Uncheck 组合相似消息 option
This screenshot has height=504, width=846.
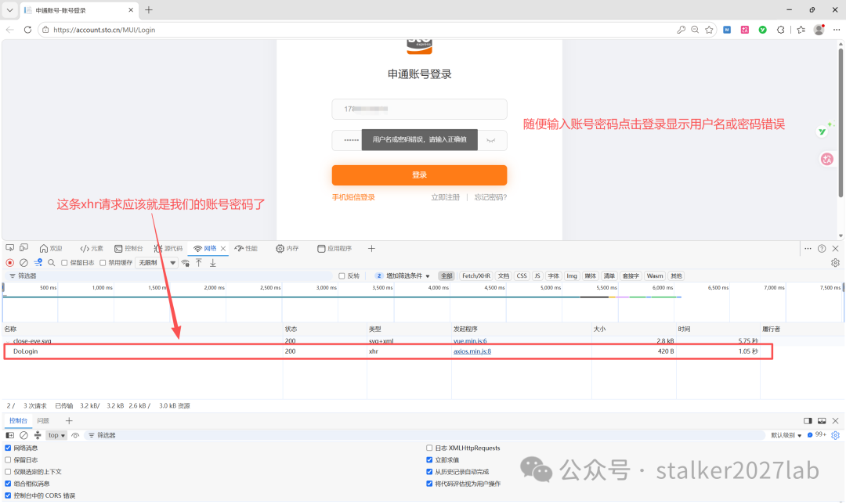click(8, 484)
